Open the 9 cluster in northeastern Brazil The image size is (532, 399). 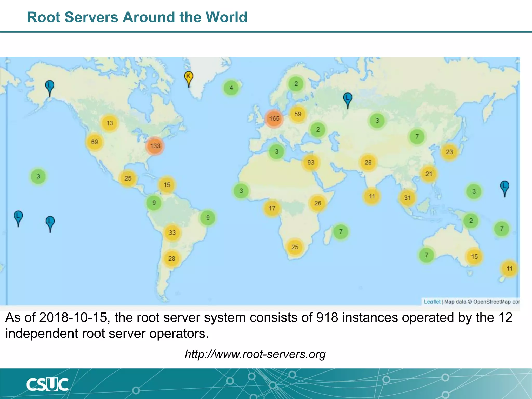point(208,218)
